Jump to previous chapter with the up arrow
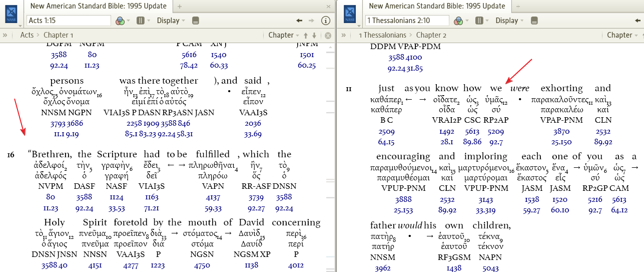Screen dimensions: 644x272 point(306,36)
